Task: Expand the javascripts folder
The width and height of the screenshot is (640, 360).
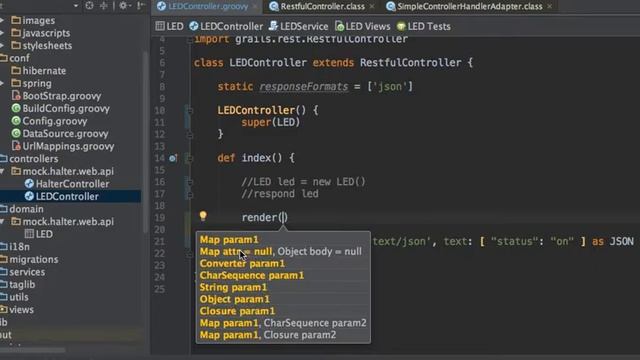Action: [x=2, y=33]
